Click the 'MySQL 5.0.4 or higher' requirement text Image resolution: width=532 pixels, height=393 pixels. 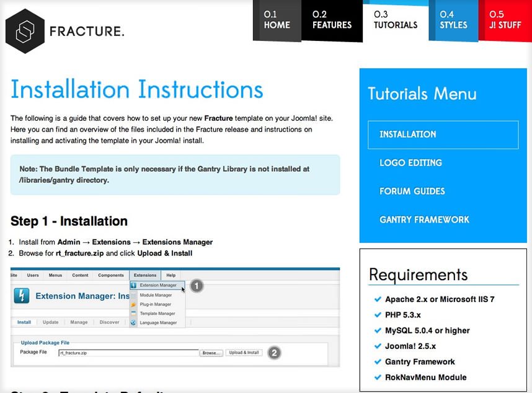pos(427,330)
